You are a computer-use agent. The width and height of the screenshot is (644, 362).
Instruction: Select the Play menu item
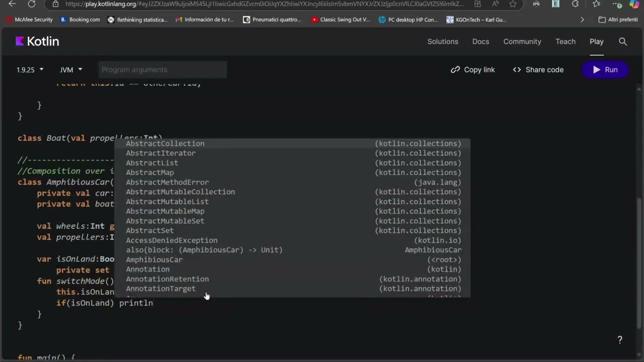597,42
